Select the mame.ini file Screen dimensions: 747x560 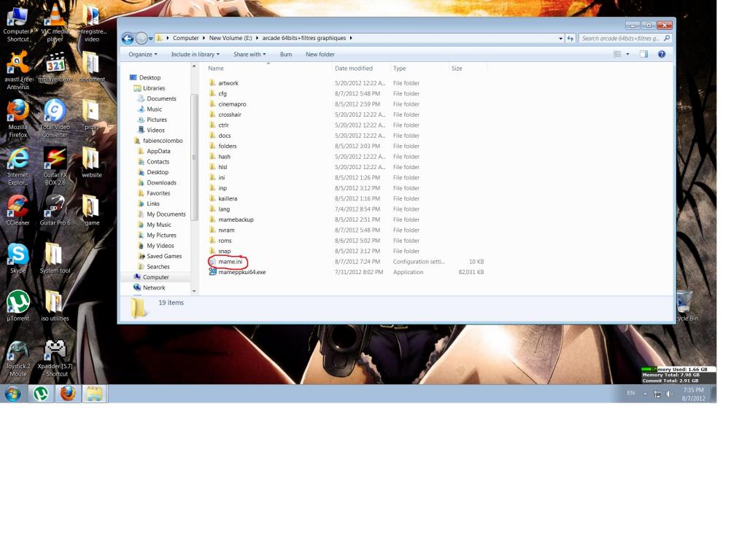tap(230, 262)
